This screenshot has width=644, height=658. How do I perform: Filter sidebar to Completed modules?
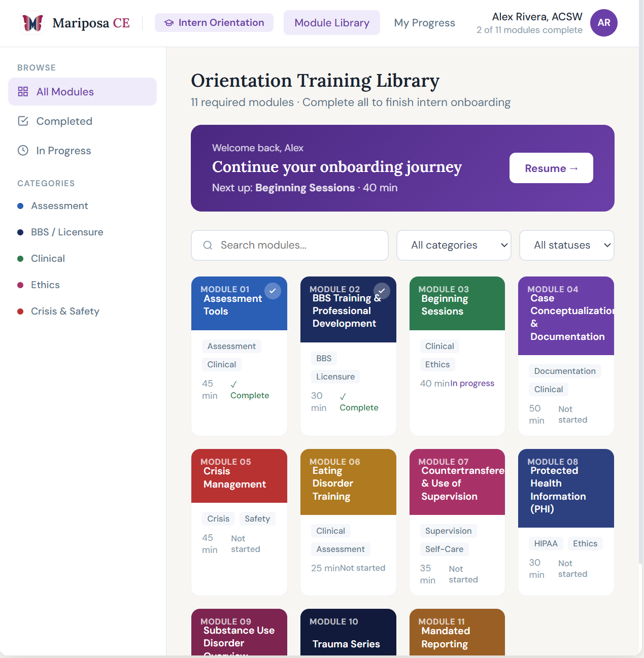click(x=82, y=121)
